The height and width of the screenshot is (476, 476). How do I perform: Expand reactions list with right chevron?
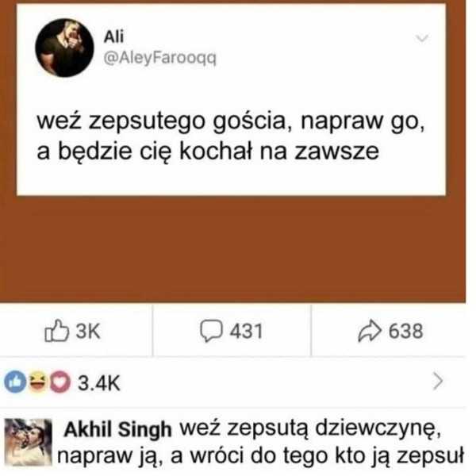tap(438, 382)
